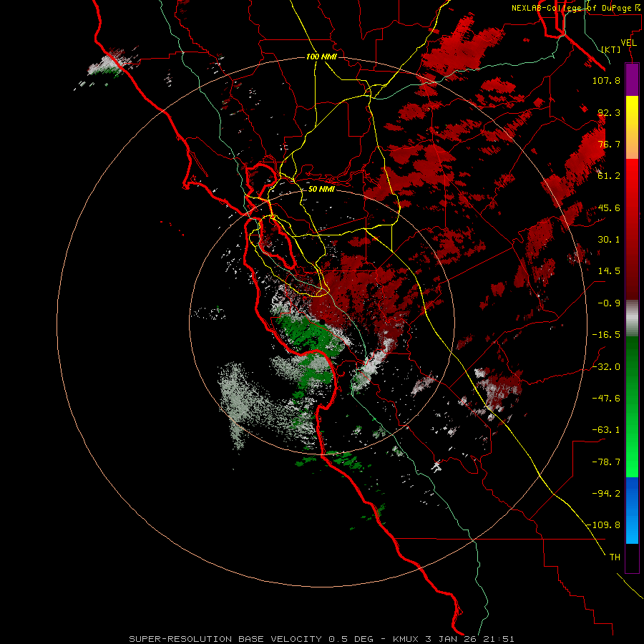Click the 61.2 scale value
Screen dimensions: 644x644
click(x=609, y=176)
